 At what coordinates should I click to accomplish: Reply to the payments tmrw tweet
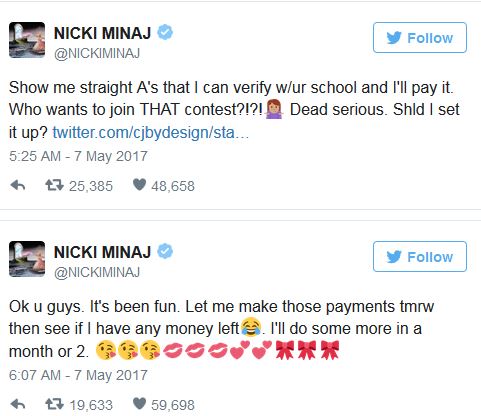point(18,404)
